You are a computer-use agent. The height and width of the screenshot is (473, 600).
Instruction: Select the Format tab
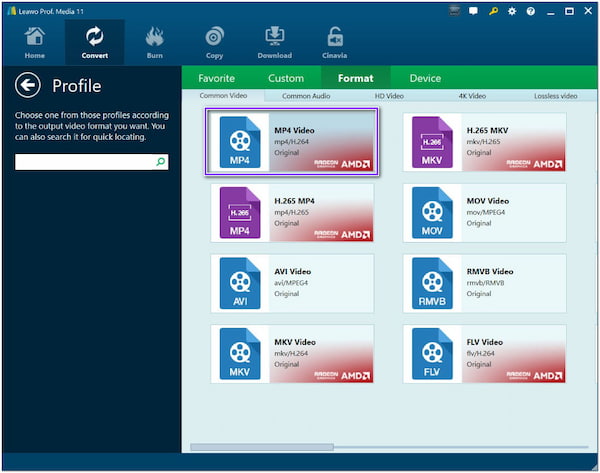(x=355, y=78)
